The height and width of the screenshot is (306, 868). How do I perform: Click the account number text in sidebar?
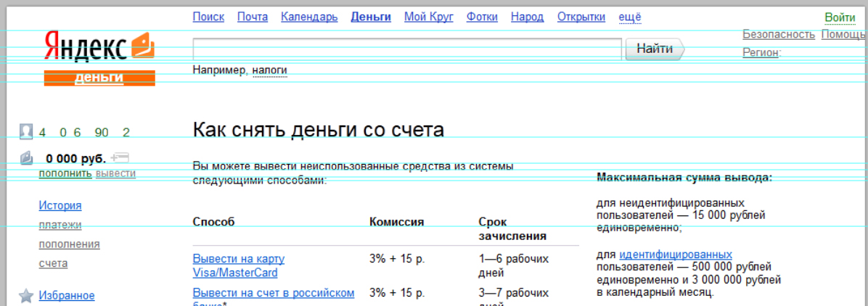click(84, 132)
